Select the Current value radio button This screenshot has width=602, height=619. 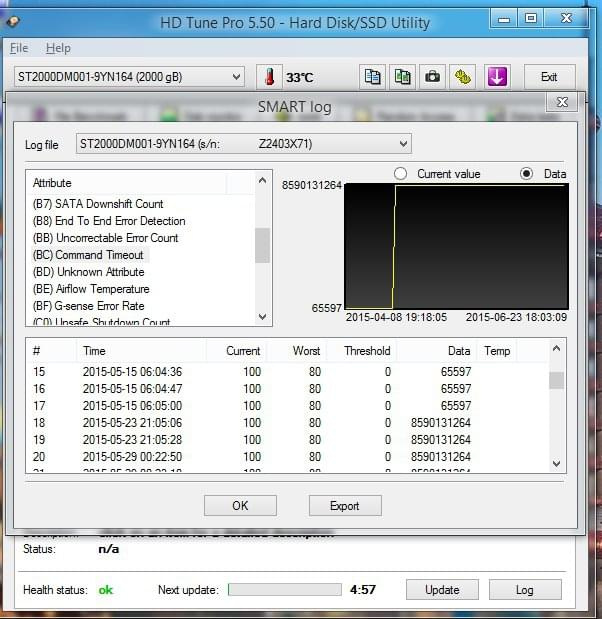pyautogui.click(x=401, y=174)
